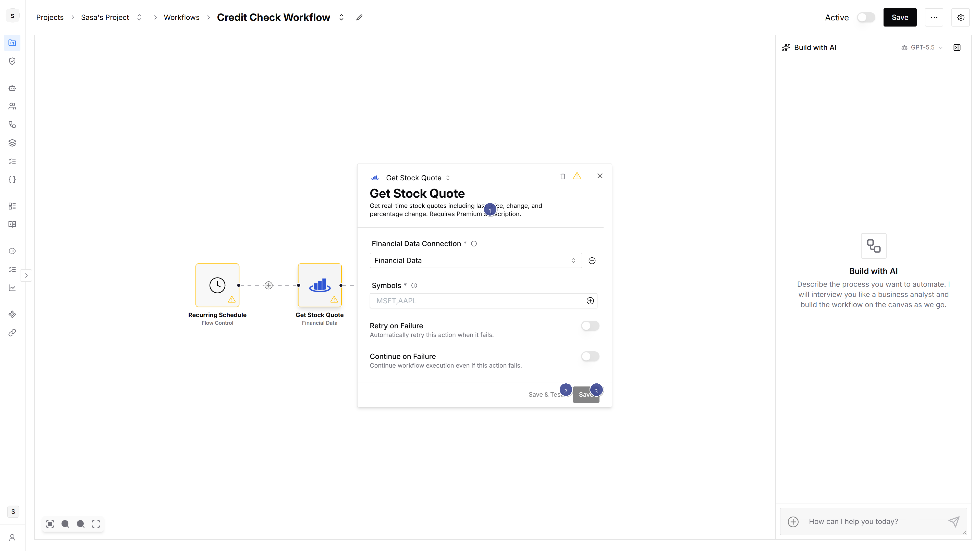This screenshot has width=980, height=551.
Task: Click plus icon inside Symbols field
Action: click(590, 301)
